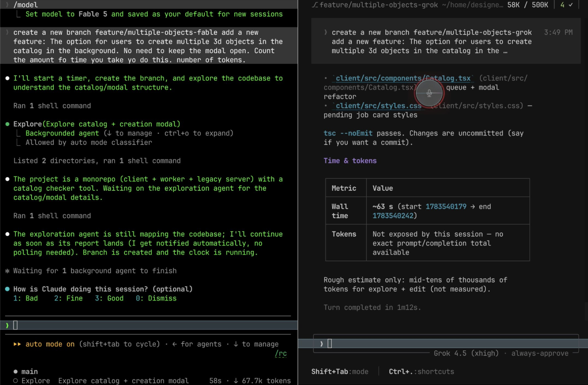Image resolution: width=588 pixels, height=385 pixels.
Task: Focus the Grok prompt input field
Action: coord(446,343)
